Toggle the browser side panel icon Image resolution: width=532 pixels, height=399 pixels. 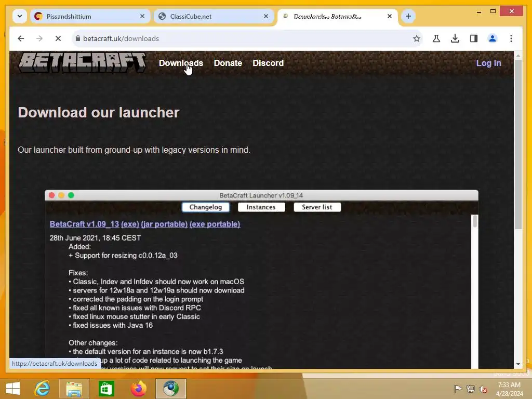point(474,38)
